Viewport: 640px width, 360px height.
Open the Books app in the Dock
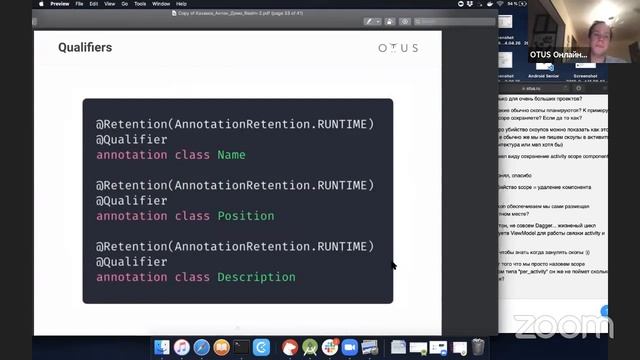(x=222, y=347)
